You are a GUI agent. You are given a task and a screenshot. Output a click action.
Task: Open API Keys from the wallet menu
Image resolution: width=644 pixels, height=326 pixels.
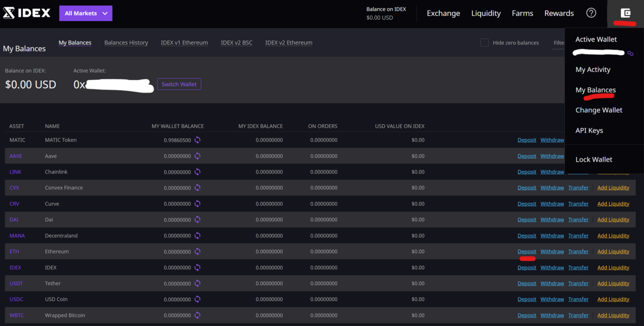[589, 130]
